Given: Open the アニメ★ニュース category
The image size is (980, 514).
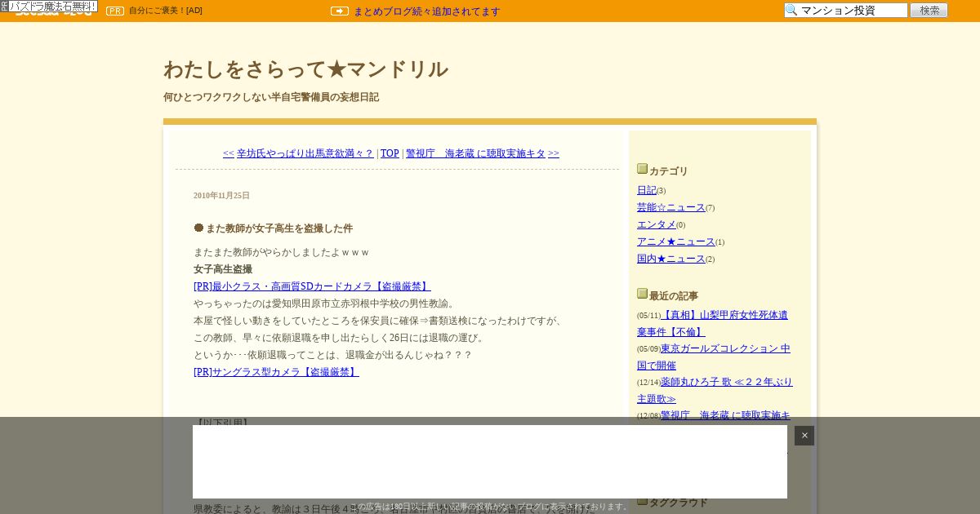Looking at the screenshot, I should click(676, 241).
